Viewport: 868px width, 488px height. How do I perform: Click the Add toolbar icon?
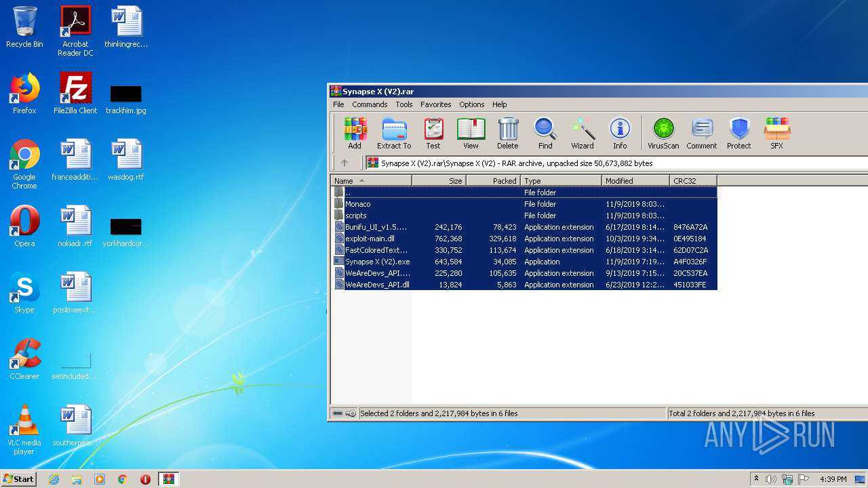coord(355,133)
